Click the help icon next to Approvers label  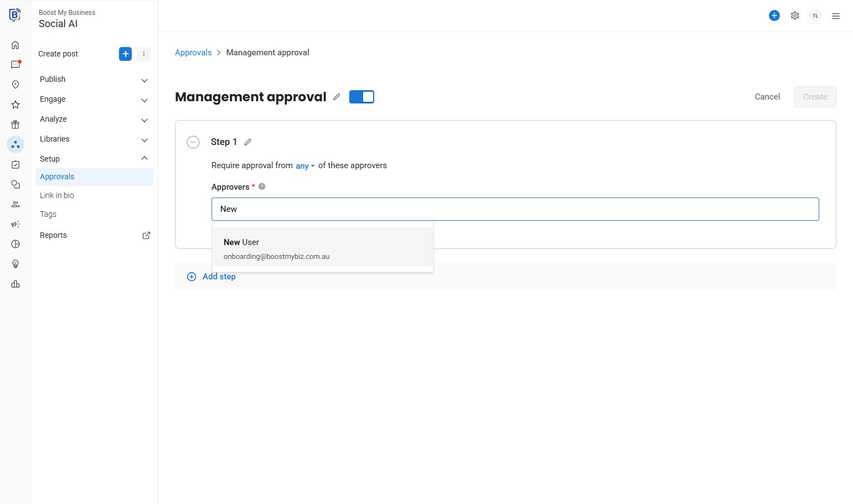coord(262,186)
